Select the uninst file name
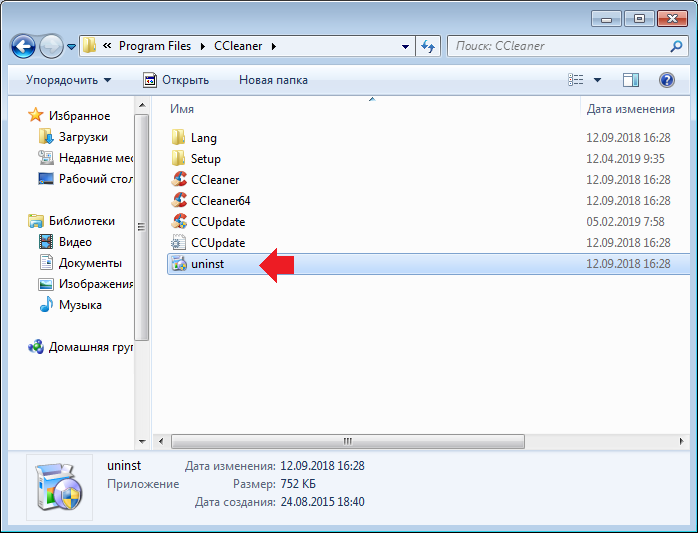Viewport: 698px width, 533px height. point(207,264)
